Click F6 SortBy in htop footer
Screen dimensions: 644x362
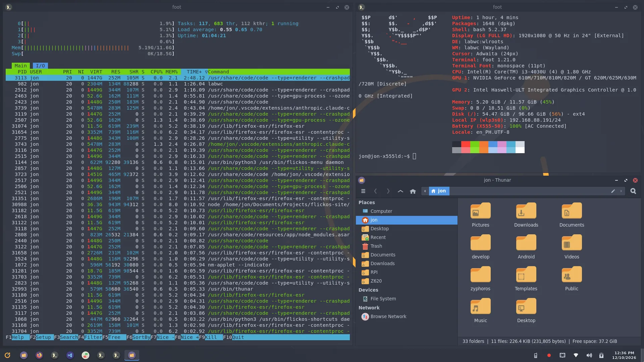(x=139, y=337)
